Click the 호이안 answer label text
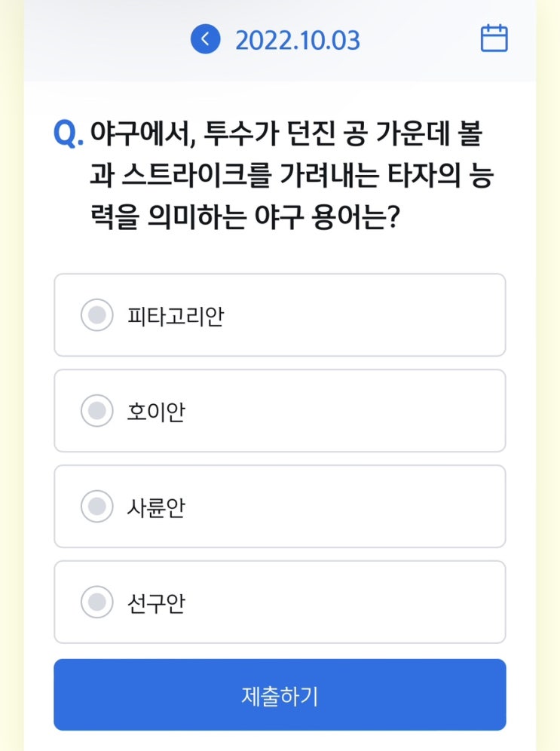This screenshot has width=560, height=751. (x=156, y=412)
